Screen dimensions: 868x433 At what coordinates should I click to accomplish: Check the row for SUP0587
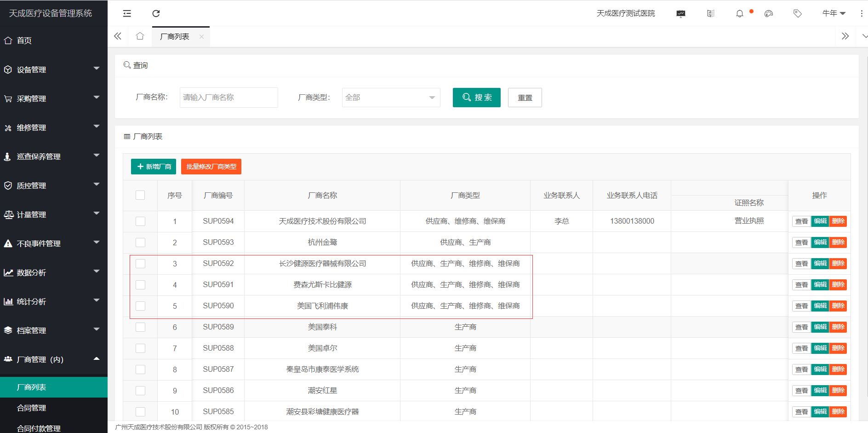click(x=140, y=369)
